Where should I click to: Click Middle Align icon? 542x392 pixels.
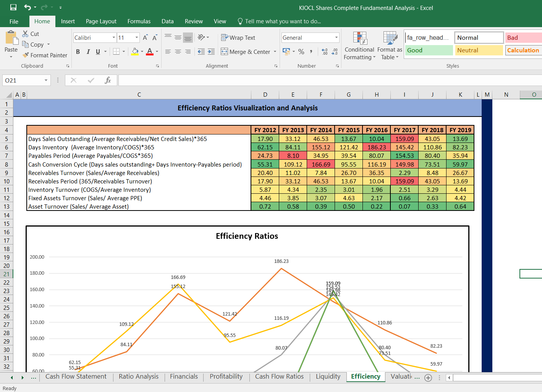(178, 37)
